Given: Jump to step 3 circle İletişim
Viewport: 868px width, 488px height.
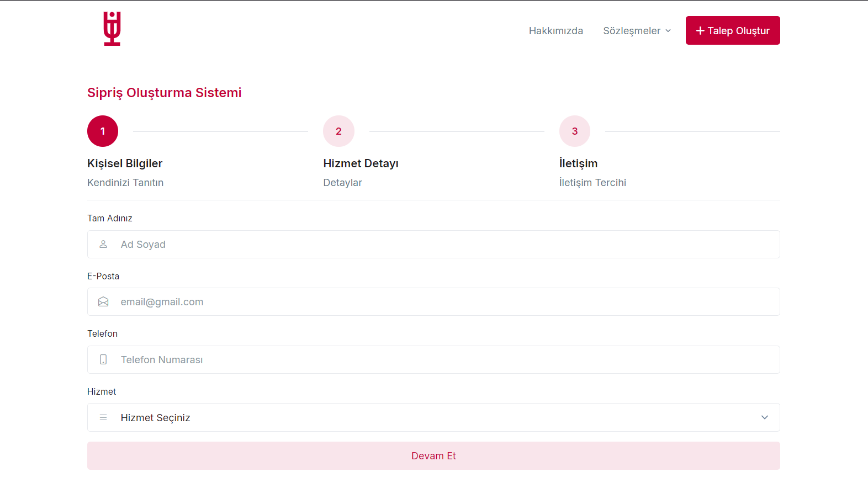Looking at the screenshot, I should (574, 131).
